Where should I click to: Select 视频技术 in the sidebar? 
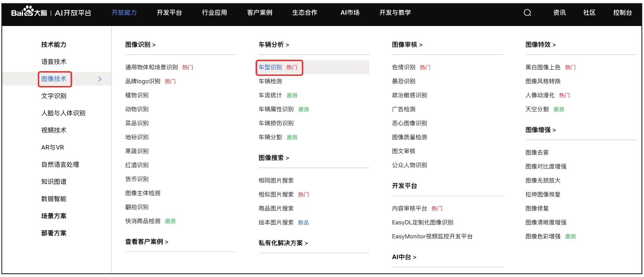point(54,130)
